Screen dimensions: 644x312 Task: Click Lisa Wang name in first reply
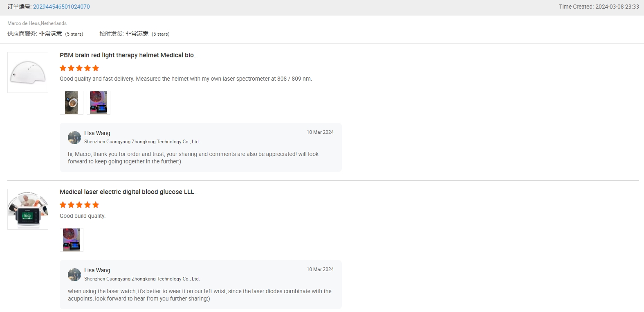[97, 133]
